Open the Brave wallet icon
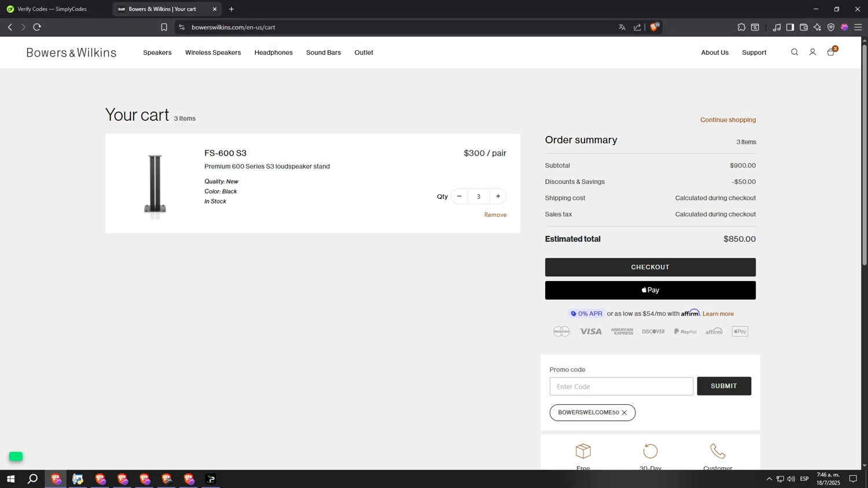 tap(804, 27)
